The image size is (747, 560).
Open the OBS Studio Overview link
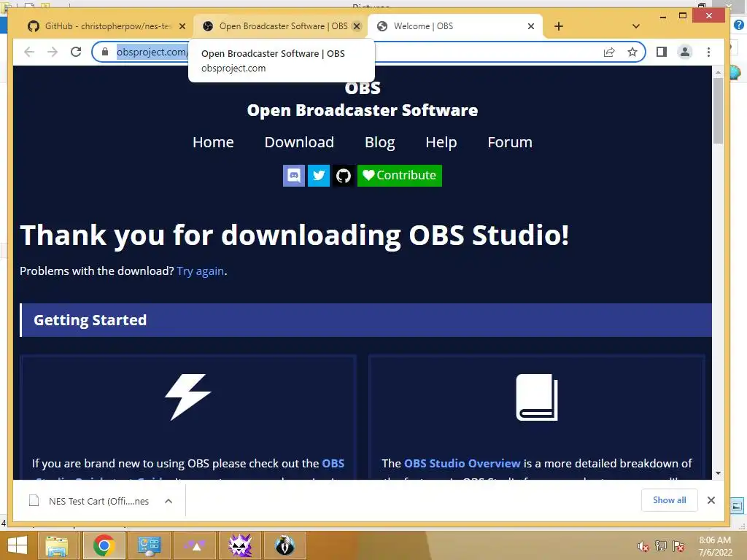462,463
